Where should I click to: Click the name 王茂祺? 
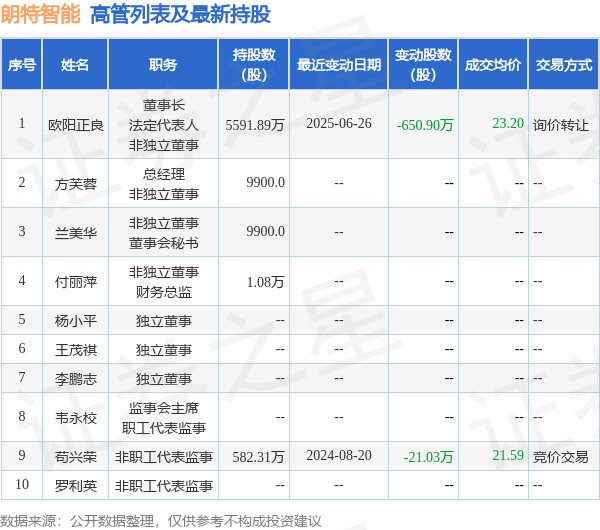point(76,350)
